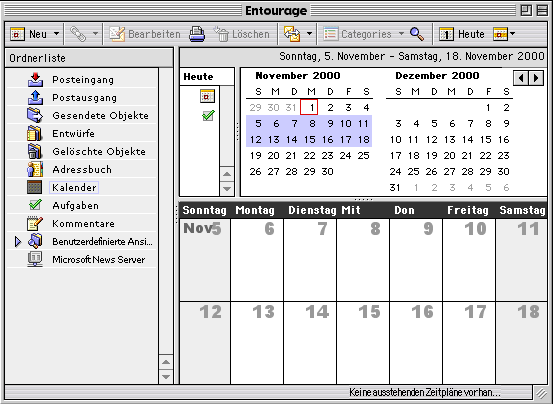Click folder list scroll up arrow

tap(166, 362)
